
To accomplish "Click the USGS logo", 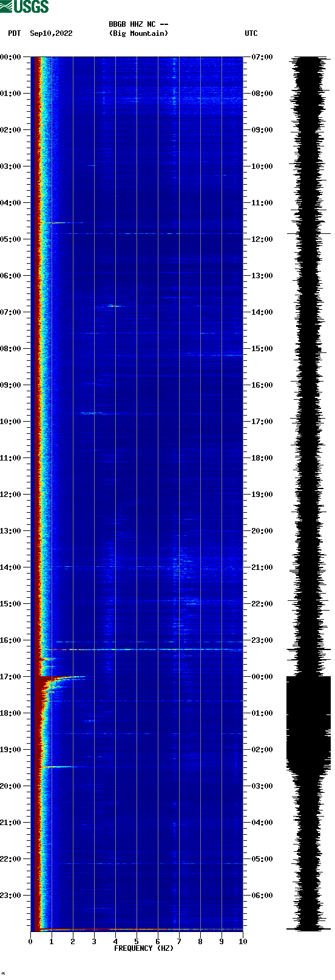I will point(24,7).
